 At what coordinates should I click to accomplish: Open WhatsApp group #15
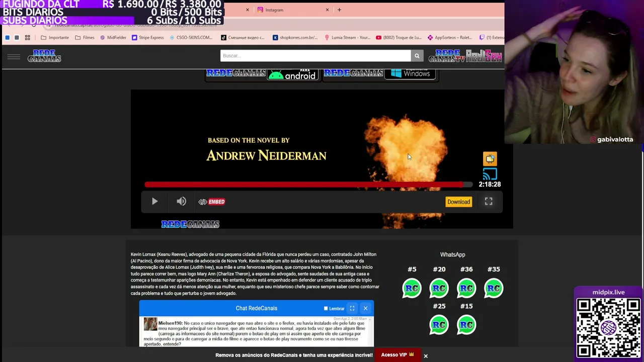[466, 325]
